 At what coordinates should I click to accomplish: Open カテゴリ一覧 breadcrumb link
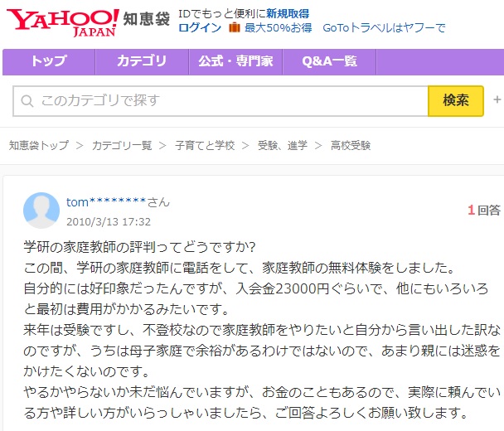click(x=122, y=146)
